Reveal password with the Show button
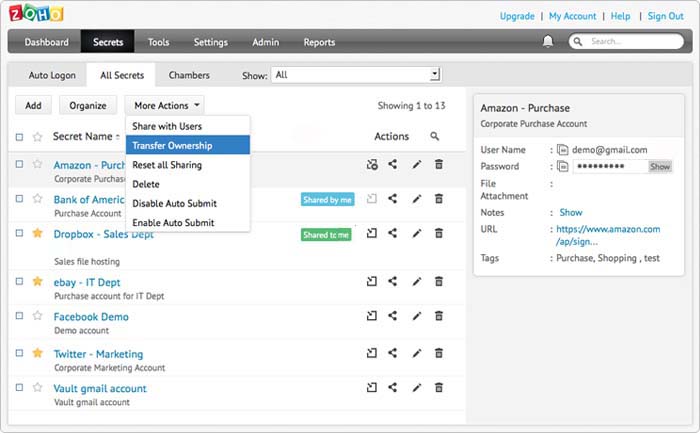The width and height of the screenshot is (700, 434). click(659, 167)
